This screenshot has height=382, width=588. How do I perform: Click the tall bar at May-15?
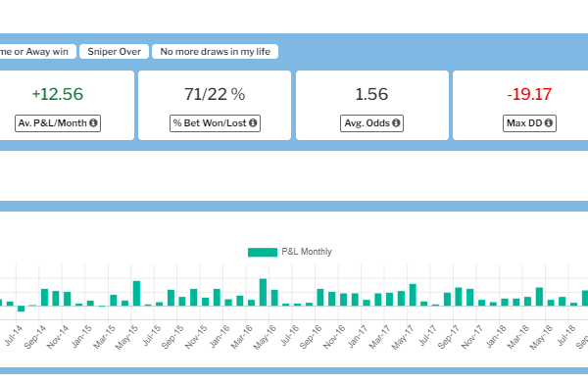pos(136,294)
